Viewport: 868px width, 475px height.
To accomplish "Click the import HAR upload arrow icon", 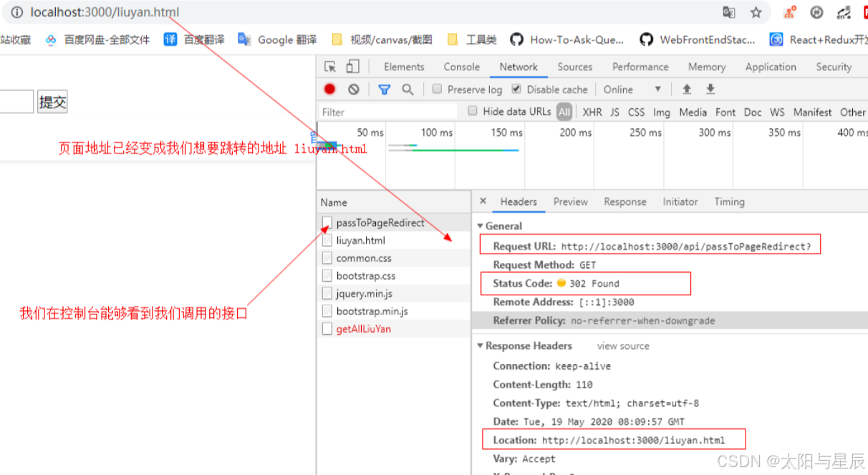I will [686, 90].
